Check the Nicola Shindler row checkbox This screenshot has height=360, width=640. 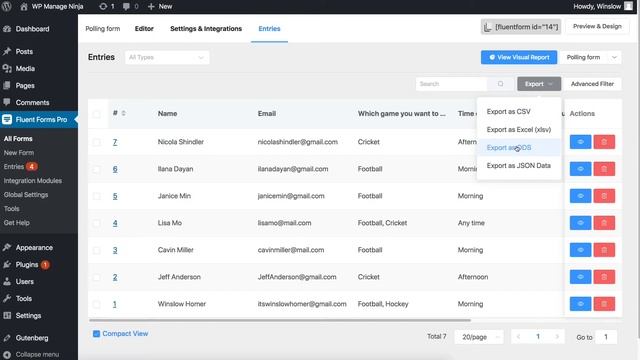coord(96,142)
